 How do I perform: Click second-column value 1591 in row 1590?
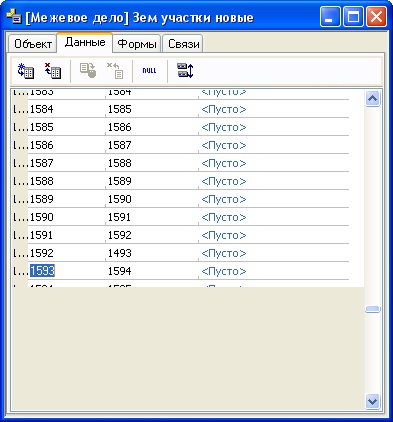(x=120, y=217)
